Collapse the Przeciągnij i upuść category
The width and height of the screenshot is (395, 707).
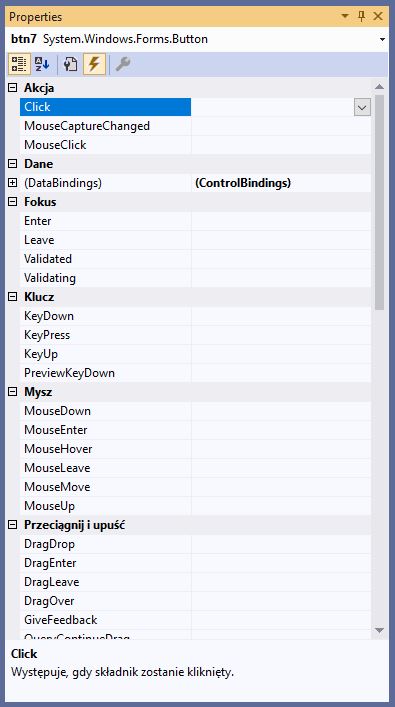pos(13,525)
